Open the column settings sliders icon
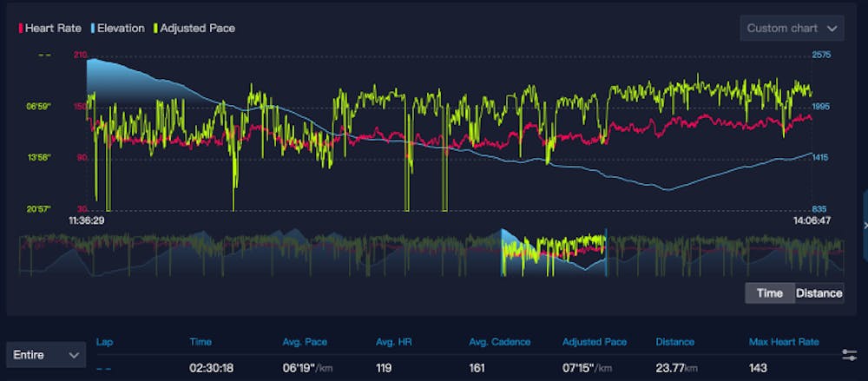 pyautogui.click(x=849, y=355)
